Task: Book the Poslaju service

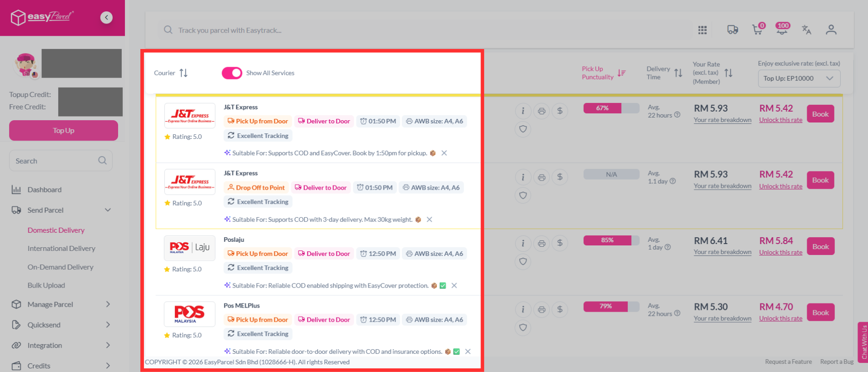Action: coord(820,246)
